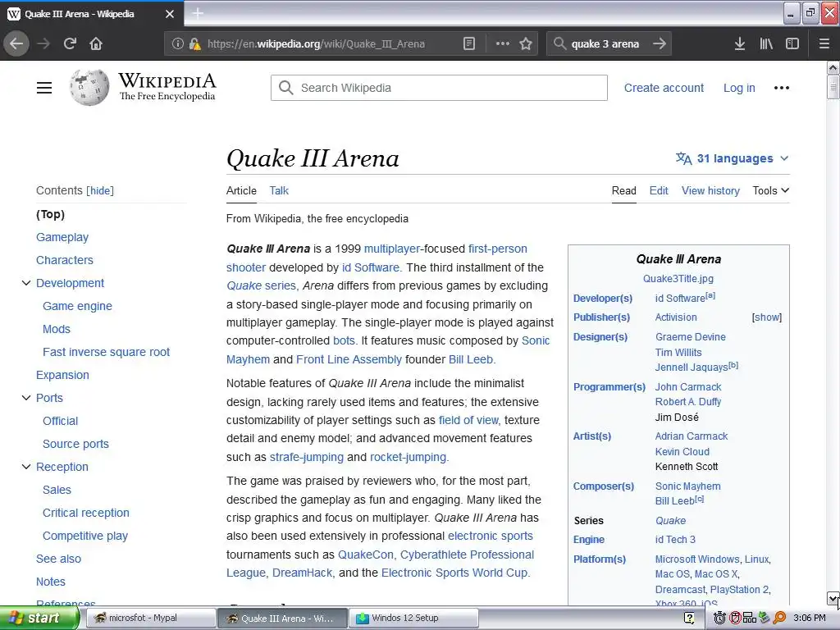Screen dimensions: 840x630
Task: Show the hidden Publisher details in infobox
Action: point(767,317)
